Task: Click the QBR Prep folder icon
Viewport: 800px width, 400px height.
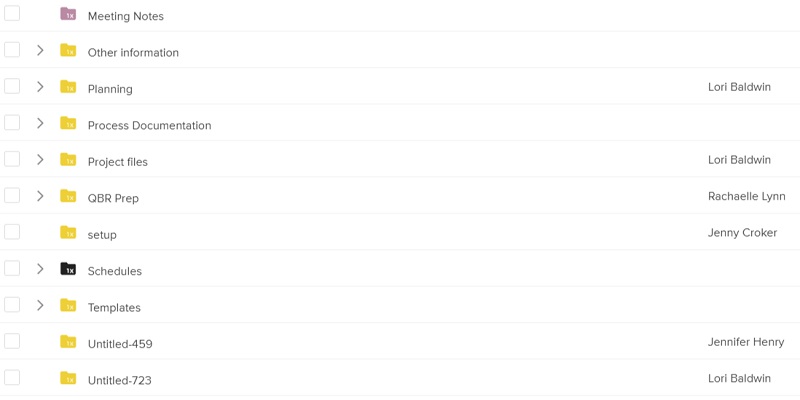Action: click(x=68, y=196)
